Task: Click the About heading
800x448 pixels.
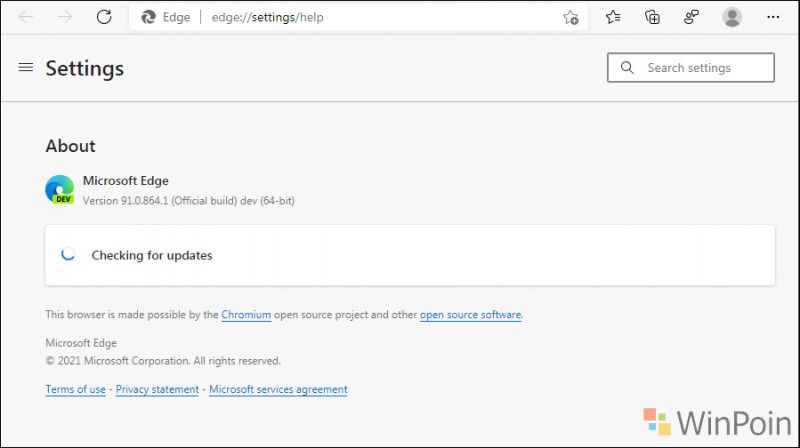Action: [x=70, y=146]
